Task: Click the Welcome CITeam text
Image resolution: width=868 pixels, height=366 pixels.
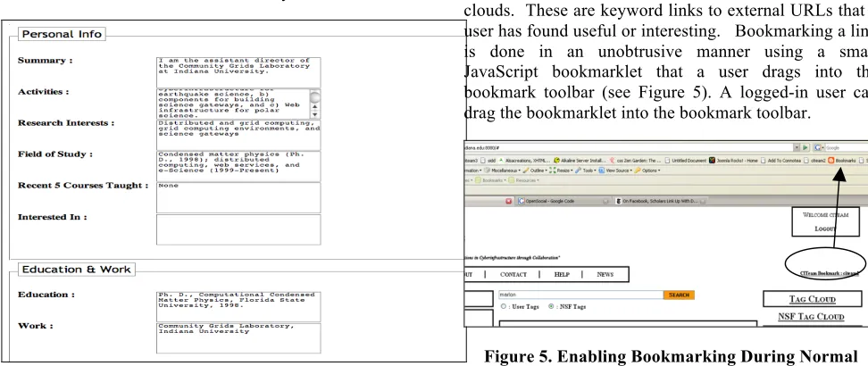Action: pyautogui.click(x=825, y=215)
